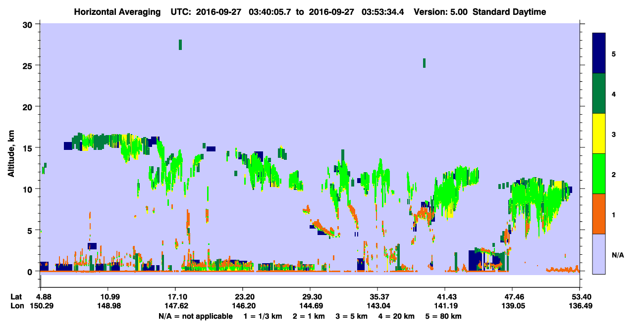This screenshot has height=330, width=644.
Task: Click longitude value 143.04
Action: pos(377,306)
